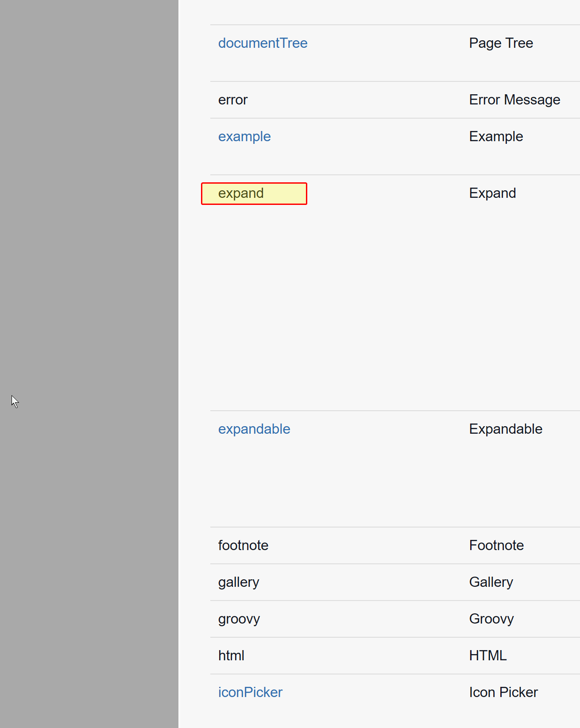580x728 pixels.
Task: Open the example macro link
Action: point(244,136)
